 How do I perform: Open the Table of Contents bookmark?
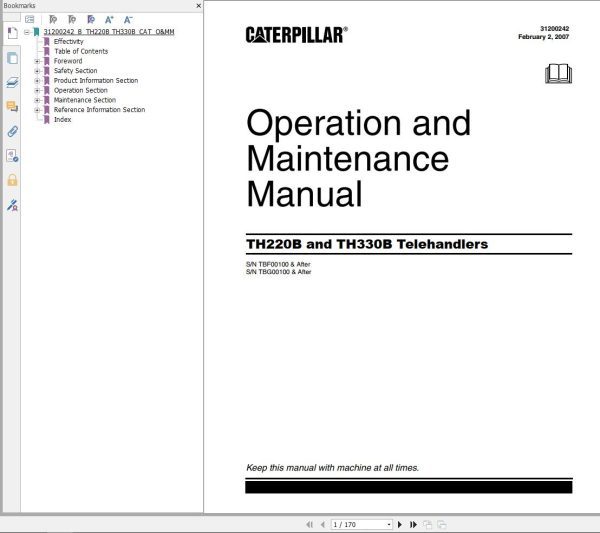tap(81, 51)
